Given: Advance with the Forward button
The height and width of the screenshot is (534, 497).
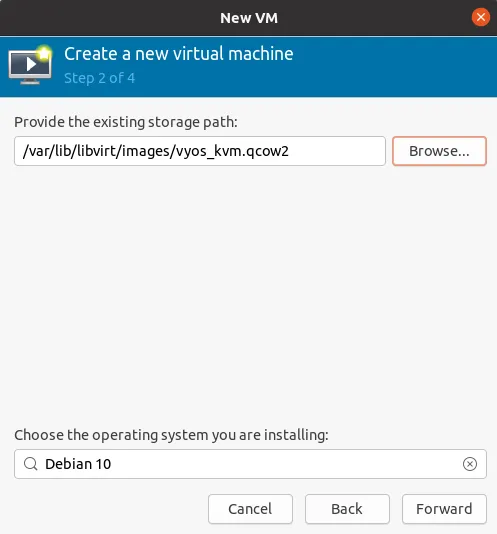Looking at the screenshot, I should click(x=444, y=509).
